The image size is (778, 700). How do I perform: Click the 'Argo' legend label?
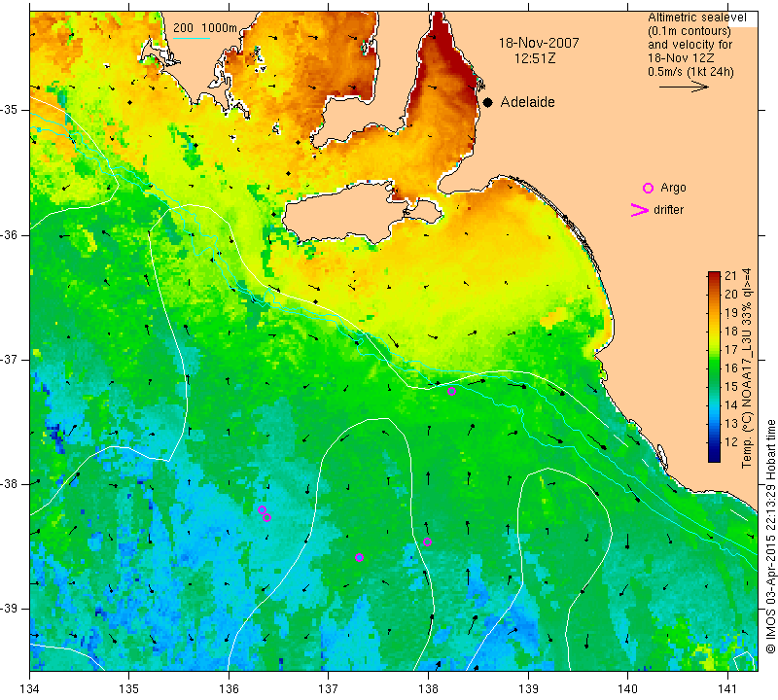click(x=673, y=188)
